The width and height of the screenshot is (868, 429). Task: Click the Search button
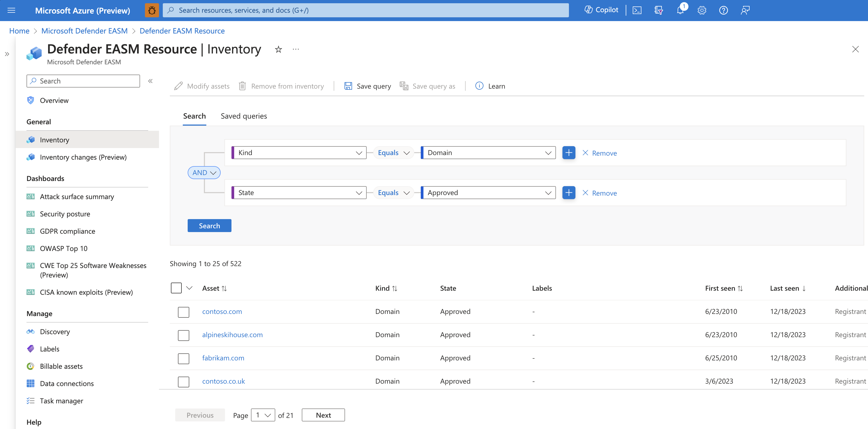pyautogui.click(x=210, y=226)
